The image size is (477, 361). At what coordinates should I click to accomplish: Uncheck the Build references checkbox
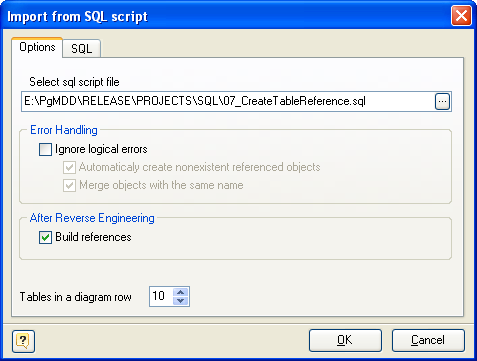(x=45, y=237)
